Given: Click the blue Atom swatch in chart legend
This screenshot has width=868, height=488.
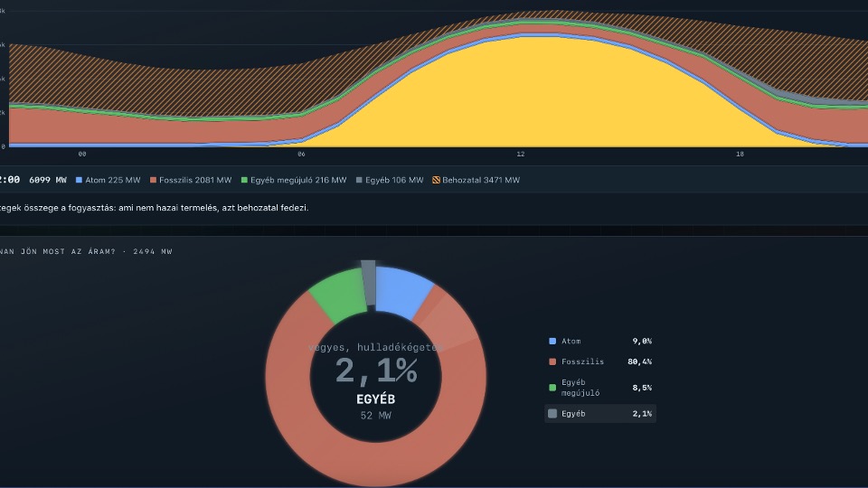Looking at the screenshot, I should pyautogui.click(x=79, y=180).
